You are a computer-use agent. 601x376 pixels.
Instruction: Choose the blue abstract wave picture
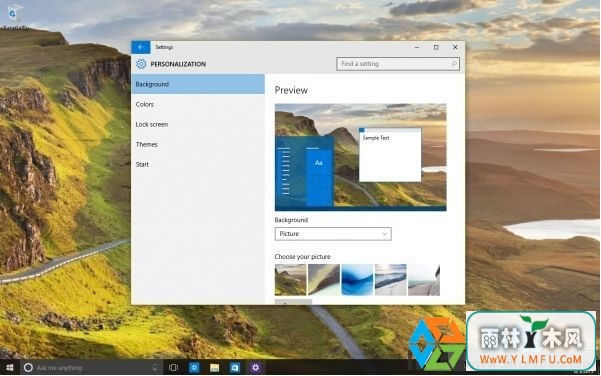click(357, 280)
